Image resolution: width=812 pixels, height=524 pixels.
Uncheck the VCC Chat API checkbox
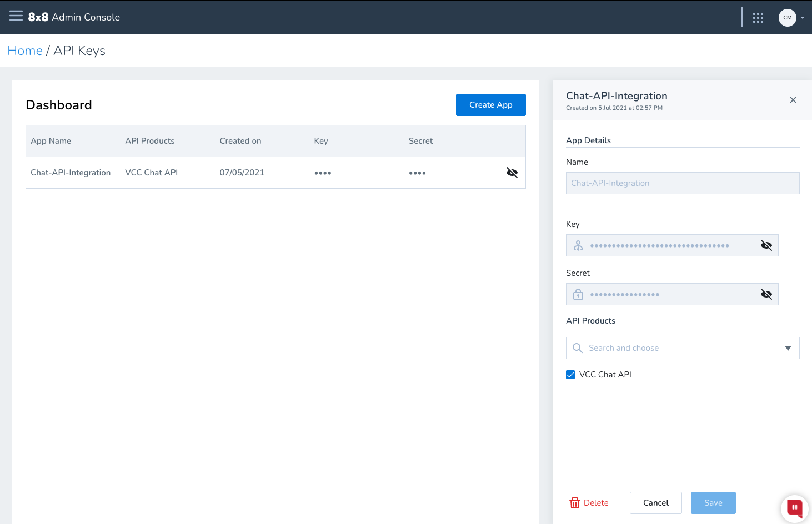pos(570,375)
